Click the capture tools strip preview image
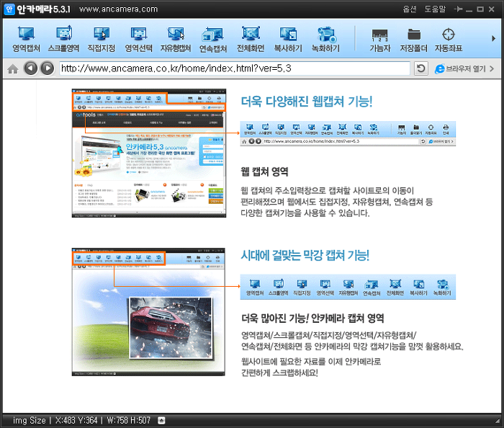Screen dimensions: 504x428 348,287
